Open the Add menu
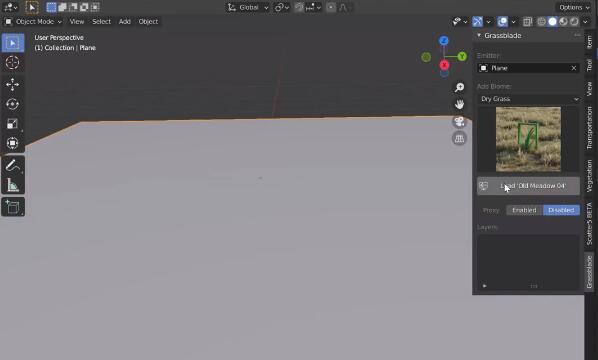The height and width of the screenshot is (360, 598). 125,22
